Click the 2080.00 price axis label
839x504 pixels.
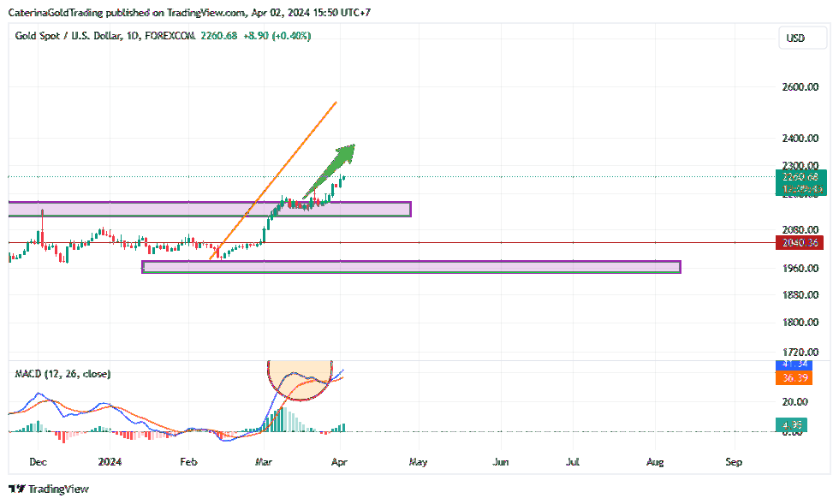(800, 230)
